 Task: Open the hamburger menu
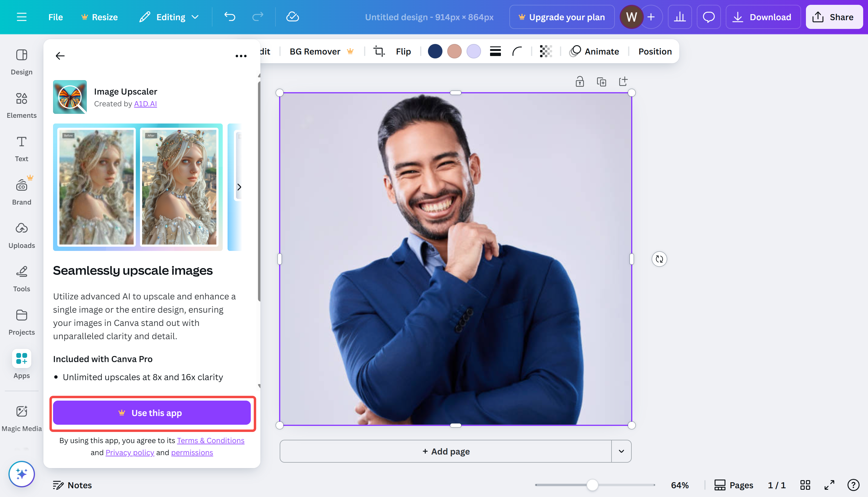click(21, 17)
